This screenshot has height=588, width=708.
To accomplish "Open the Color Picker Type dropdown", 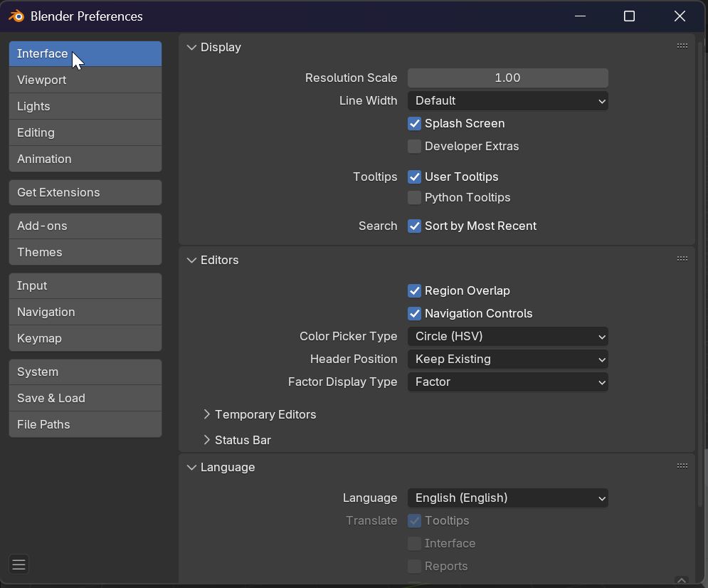I will coord(507,337).
